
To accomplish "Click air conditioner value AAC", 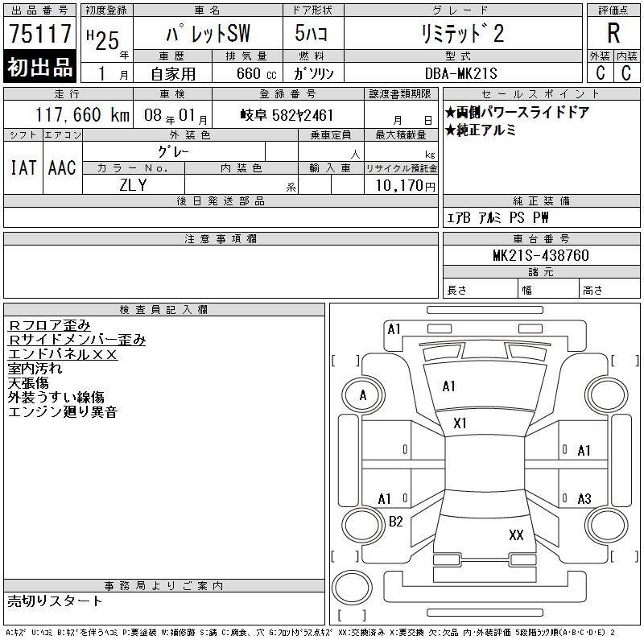I will [x=62, y=167].
